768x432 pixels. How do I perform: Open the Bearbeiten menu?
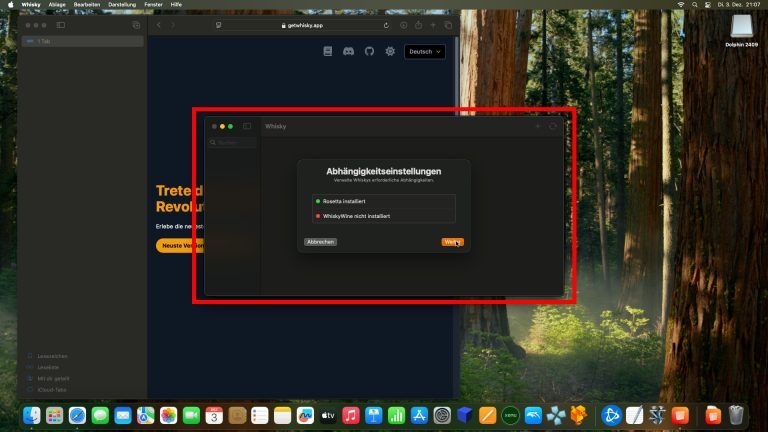pos(87,4)
